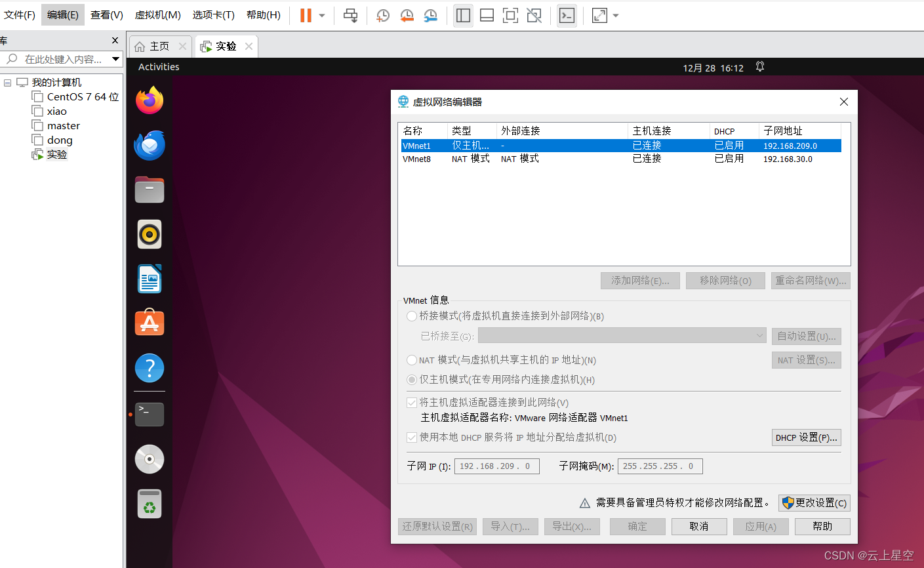The height and width of the screenshot is (568, 924).
Task: Switch to the 主页 tab
Action: (x=159, y=46)
